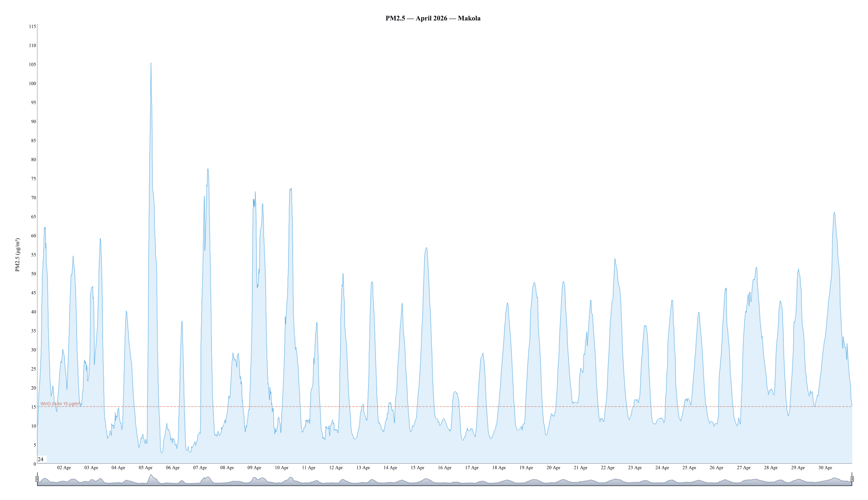868x500 pixels.
Task: Click the chart title 'PM2.5 — April 2026 — Makola'
Action: (433, 18)
